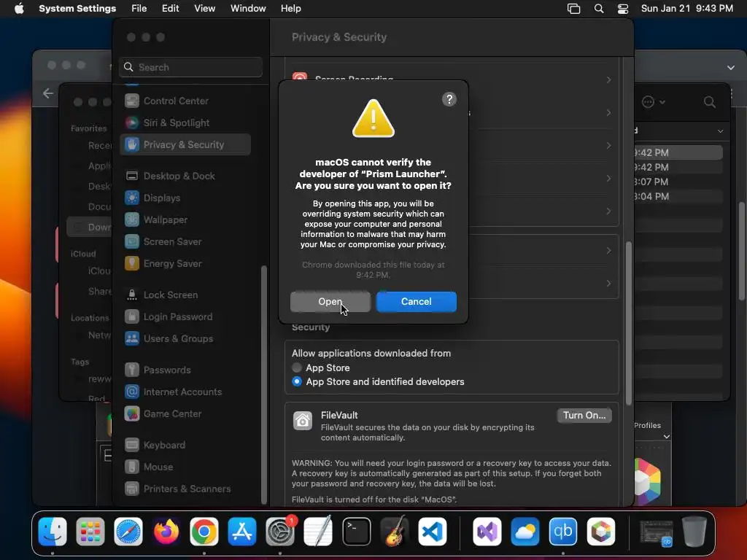Open Energy Saver settings
Image resolution: width=747 pixels, height=560 pixels.
[x=185, y=264]
